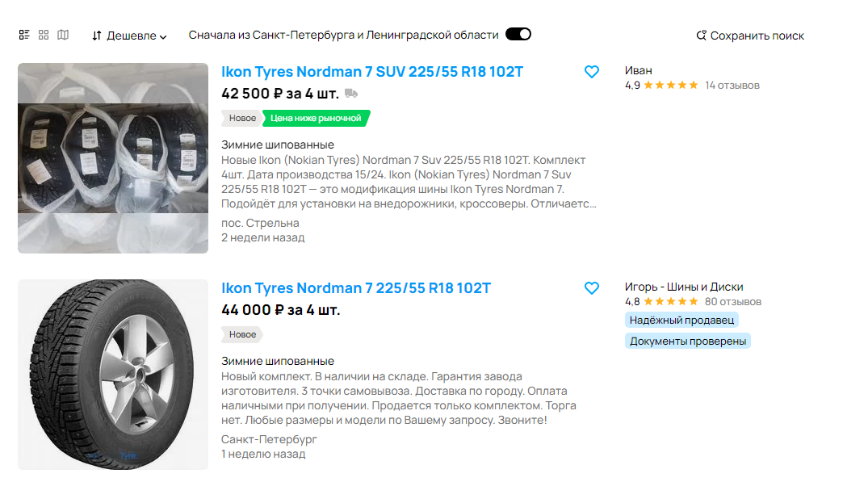
Task: Open photo of wrapped studded tyres
Action: [113, 158]
